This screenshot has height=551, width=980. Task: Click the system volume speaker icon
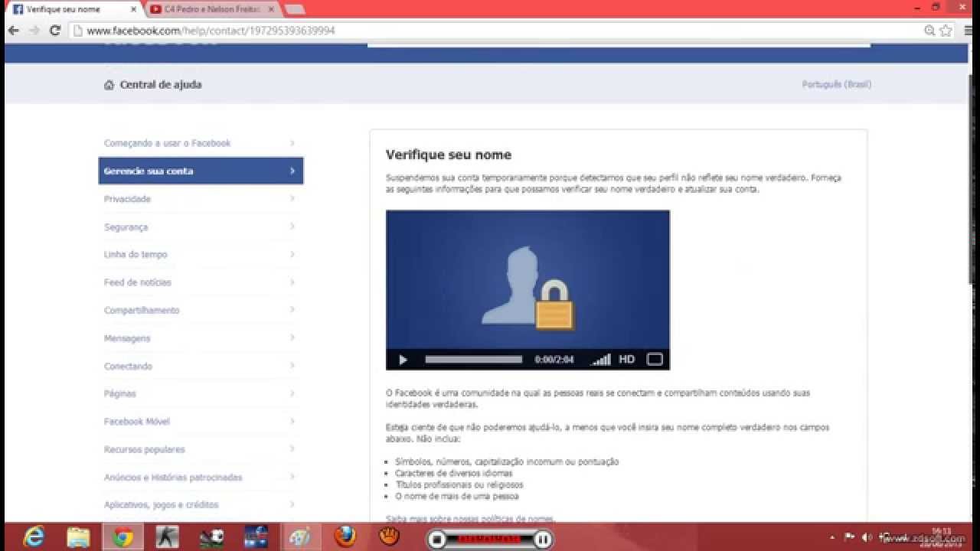867,537
